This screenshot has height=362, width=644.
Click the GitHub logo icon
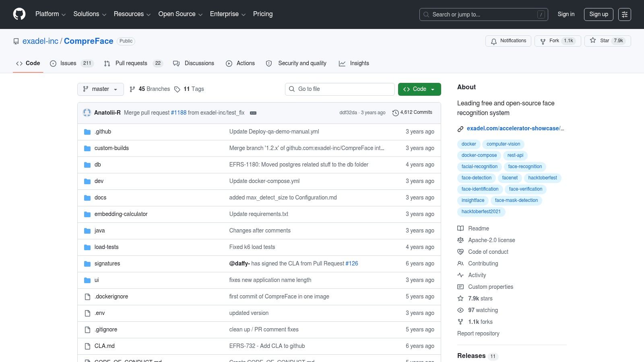pyautogui.click(x=19, y=14)
